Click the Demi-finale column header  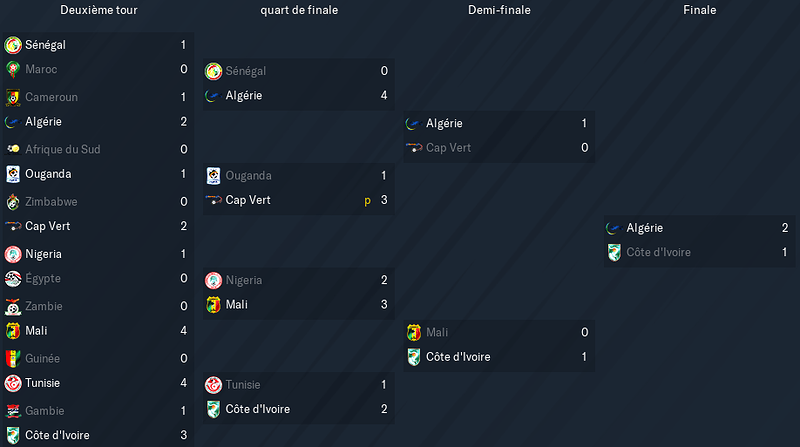coord(499,10)
